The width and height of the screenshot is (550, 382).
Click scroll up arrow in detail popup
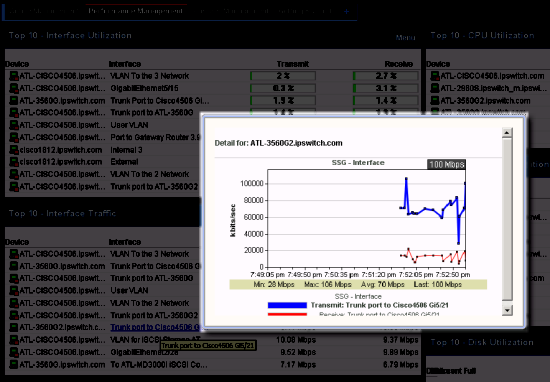pyautogui.click(x=507, y=133)
